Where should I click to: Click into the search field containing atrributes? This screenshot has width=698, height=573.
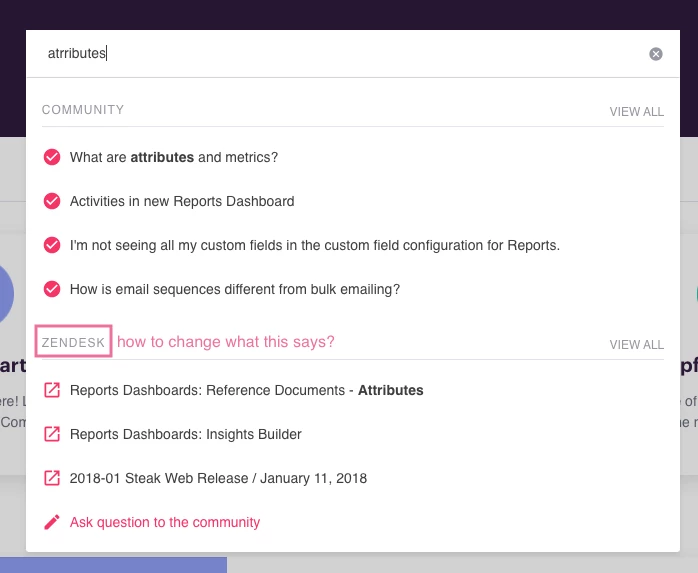(338, 53)
